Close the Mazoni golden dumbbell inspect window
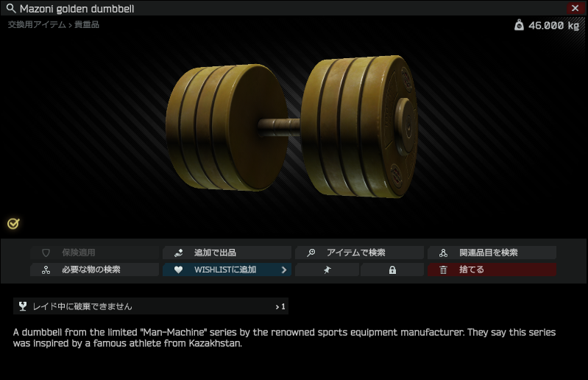588x380 pixels. (x=575, y=8)
